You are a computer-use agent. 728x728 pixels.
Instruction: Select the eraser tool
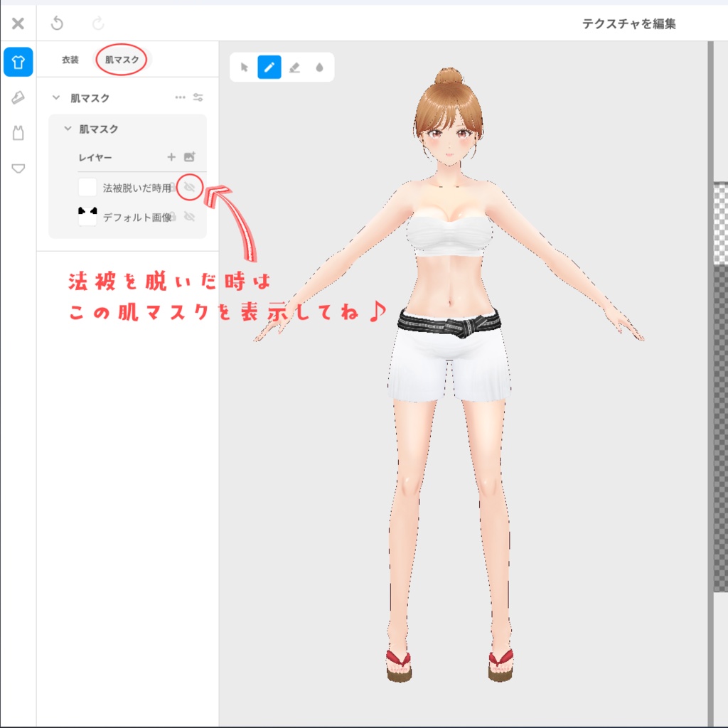tap(294, 68)
